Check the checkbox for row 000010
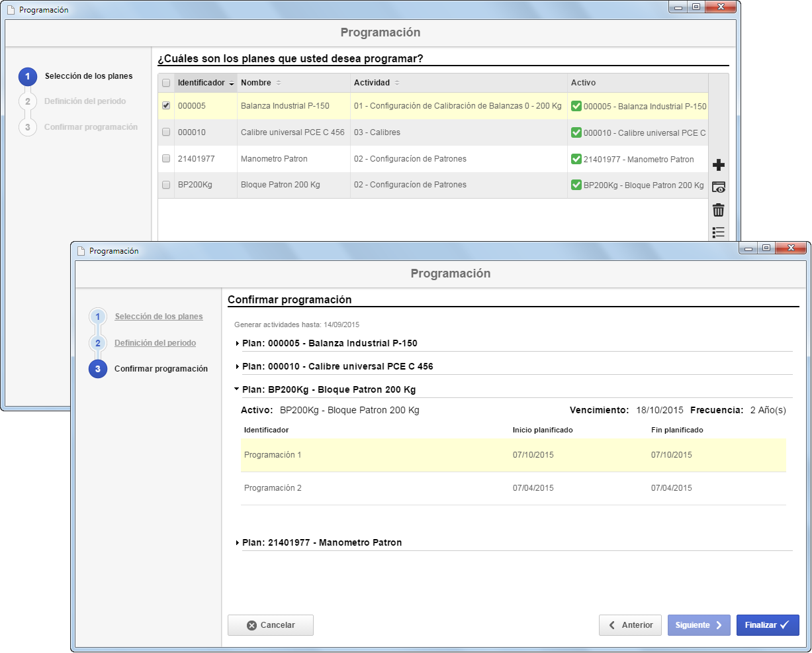 tap(166, 132)
